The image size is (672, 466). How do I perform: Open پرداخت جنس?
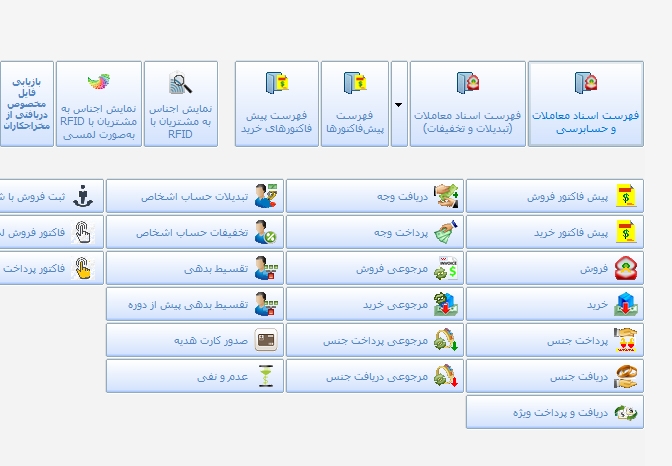[x=554, y=341]
